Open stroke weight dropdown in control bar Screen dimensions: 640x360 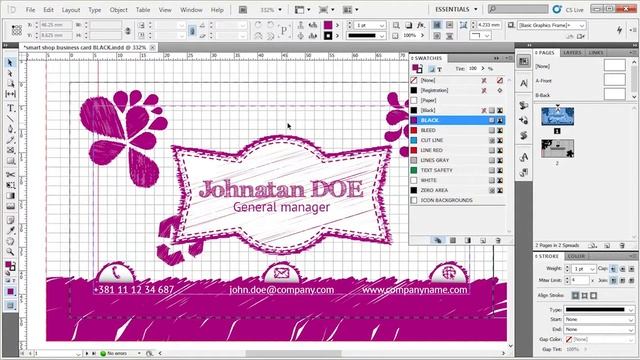click(382, 25)
